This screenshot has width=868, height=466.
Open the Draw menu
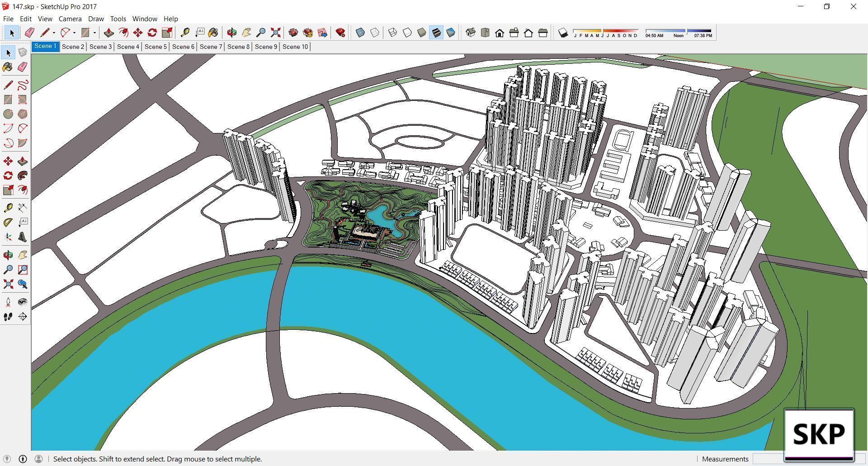(96, 19)
